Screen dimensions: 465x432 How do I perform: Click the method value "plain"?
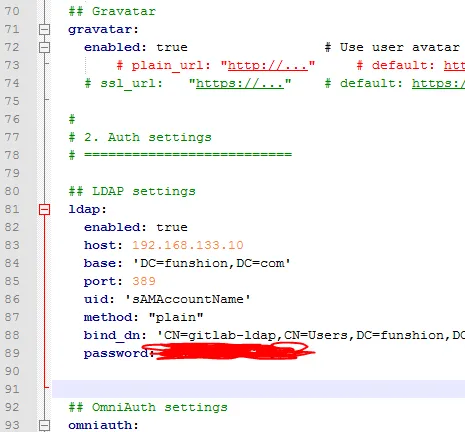[x=176, y=317]
